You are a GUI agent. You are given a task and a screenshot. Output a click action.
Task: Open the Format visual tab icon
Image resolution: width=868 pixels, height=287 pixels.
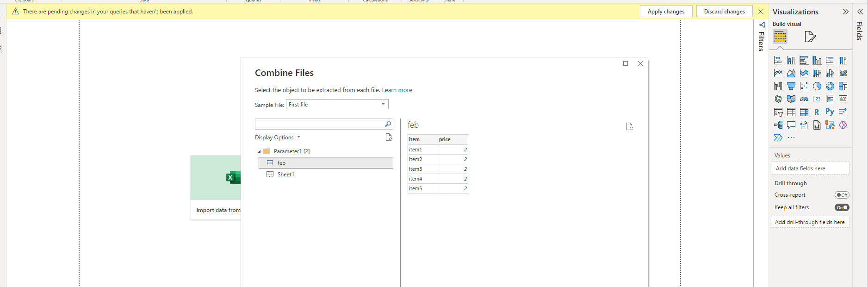click(810, 37)
